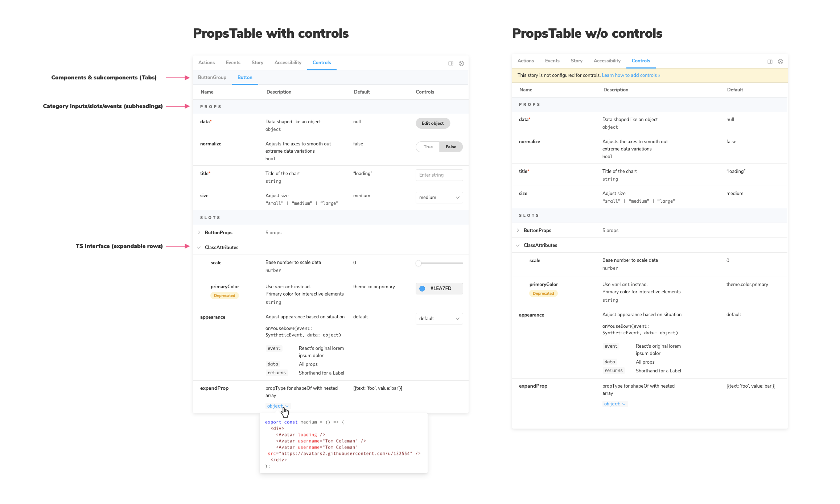Click the Deprecated badge on primaryColor
The width and height of the screenshot is (840, 504).
click(225, 296)
